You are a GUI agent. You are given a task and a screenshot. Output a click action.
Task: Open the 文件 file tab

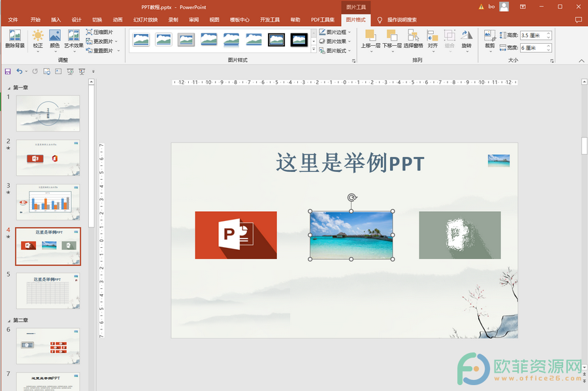(x=13, y=20)
